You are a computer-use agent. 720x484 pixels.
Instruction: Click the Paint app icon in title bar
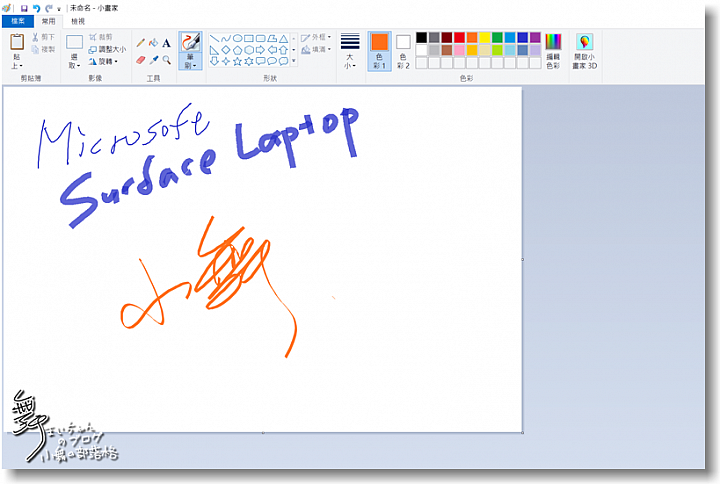pyautogui.click(x=6, y=8)
